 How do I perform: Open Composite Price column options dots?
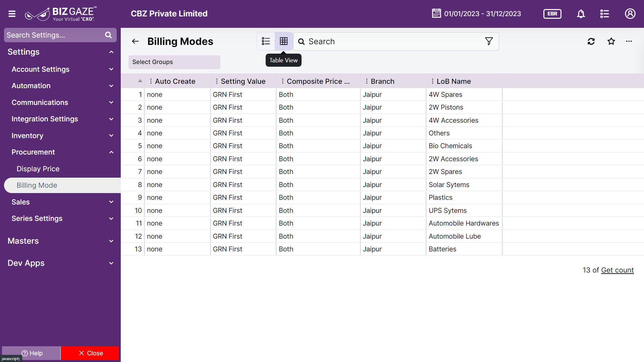(283, 81)
